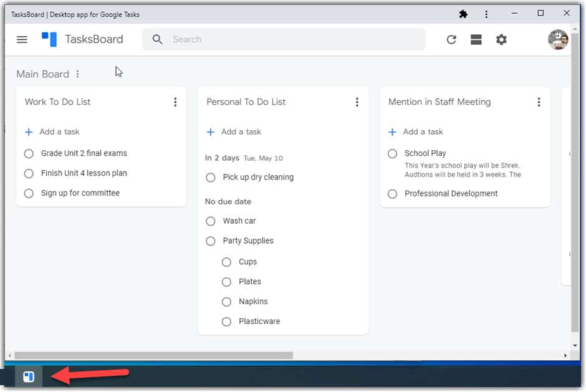The image size is (586, 392).
Task: Open the Napkins subtask
Action: click(x=253, y=301)
